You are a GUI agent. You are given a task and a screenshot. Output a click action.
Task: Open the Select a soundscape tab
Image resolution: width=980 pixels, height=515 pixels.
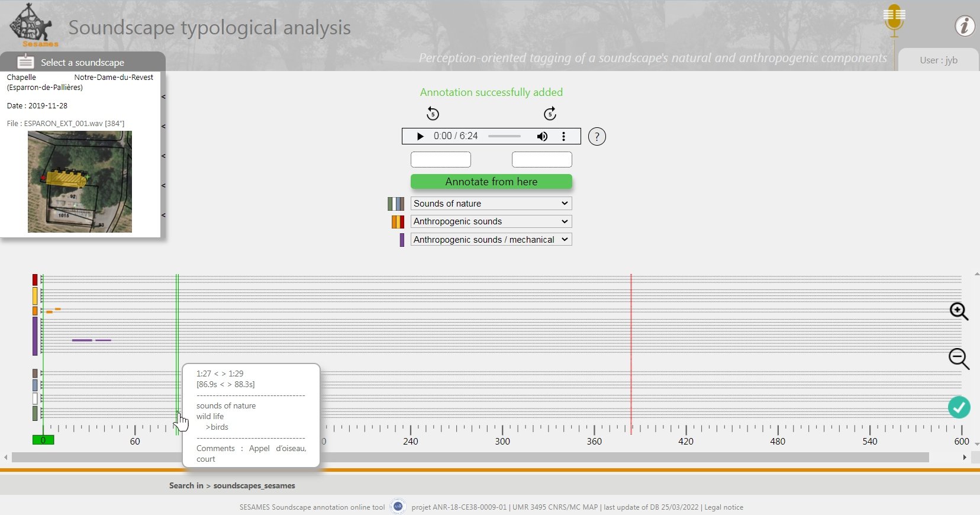[82, 62]
